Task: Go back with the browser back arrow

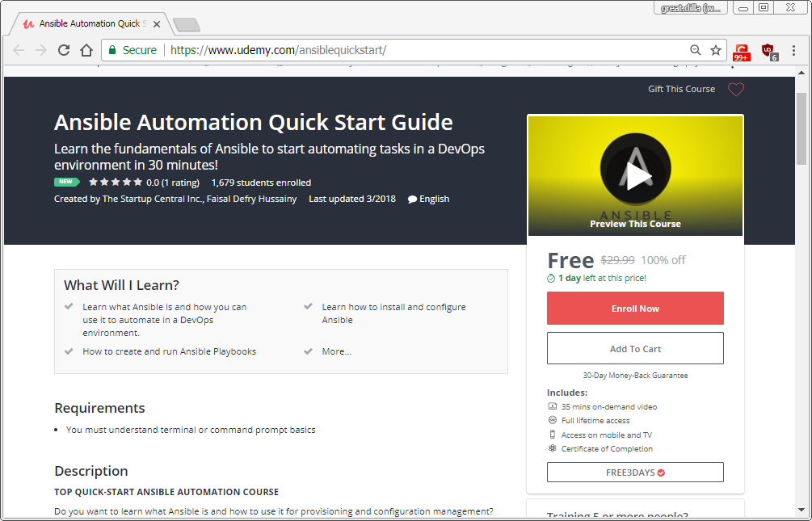Action: tap(19, 50)
